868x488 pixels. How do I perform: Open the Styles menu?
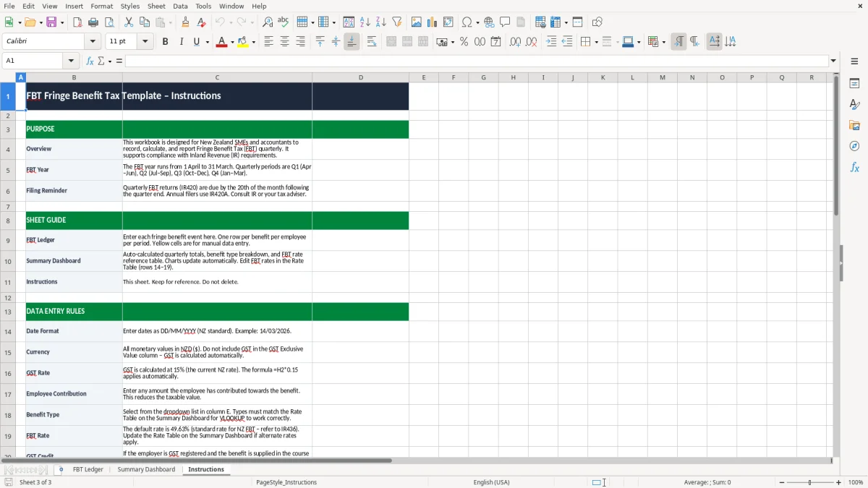[x=130, y=6]
